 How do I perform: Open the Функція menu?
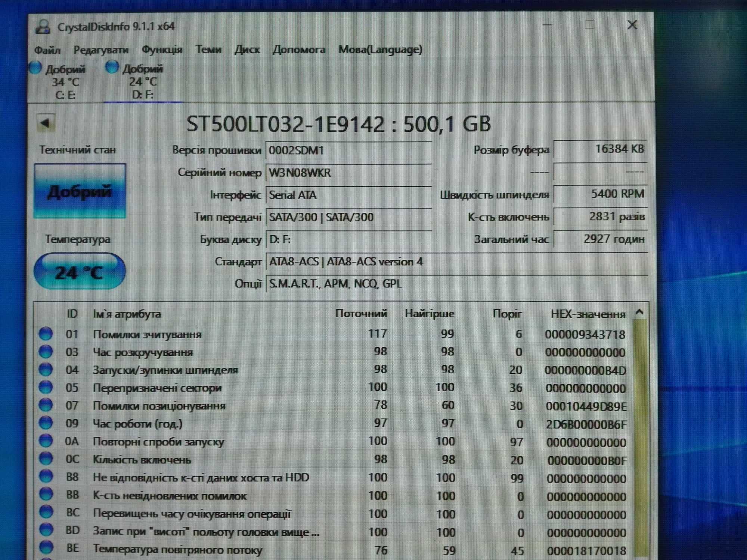coord(162,50)
